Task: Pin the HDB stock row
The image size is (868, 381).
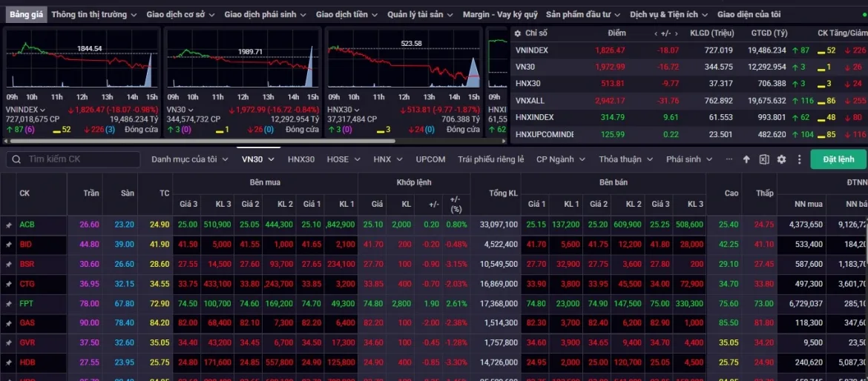Action: point(8,362)
